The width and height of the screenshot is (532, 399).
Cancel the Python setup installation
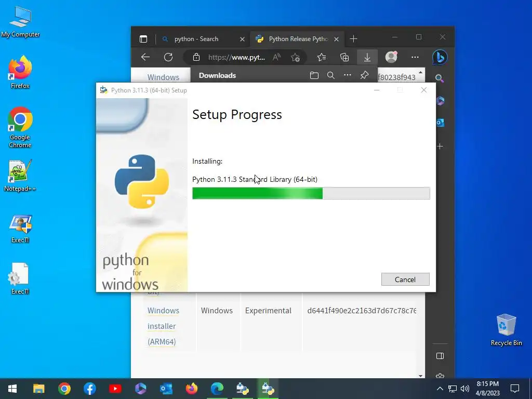point(405,279)
